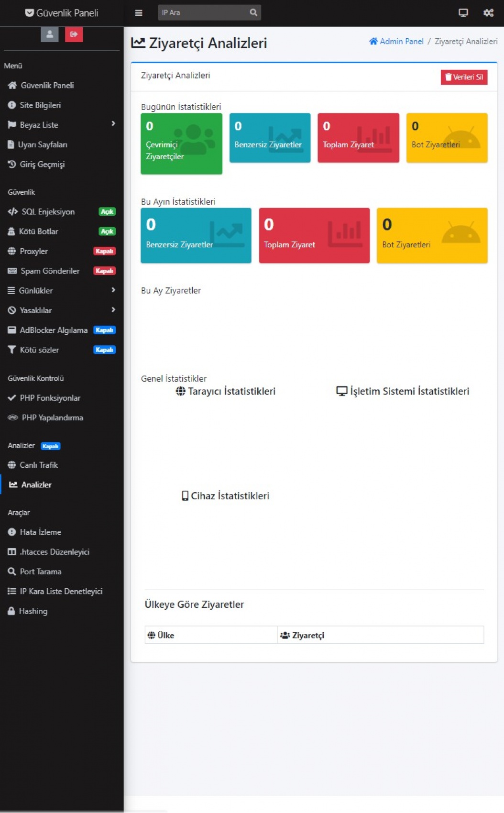Click into the IP Ara search field

[202, 13]
